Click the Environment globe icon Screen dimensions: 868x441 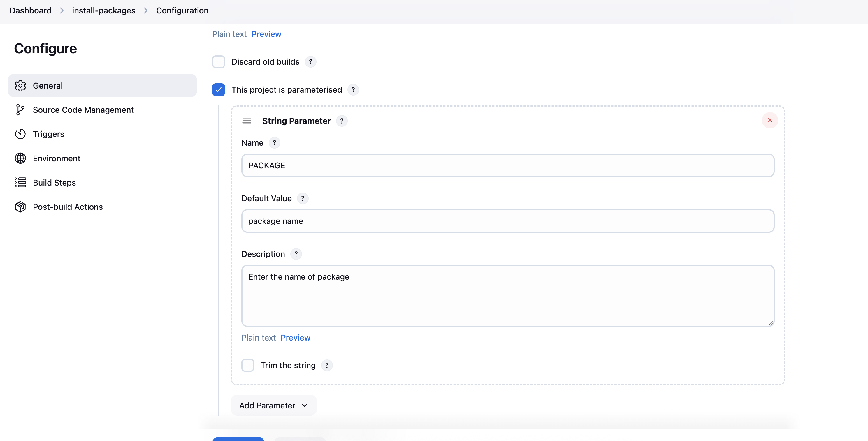(x=20, y=158)
